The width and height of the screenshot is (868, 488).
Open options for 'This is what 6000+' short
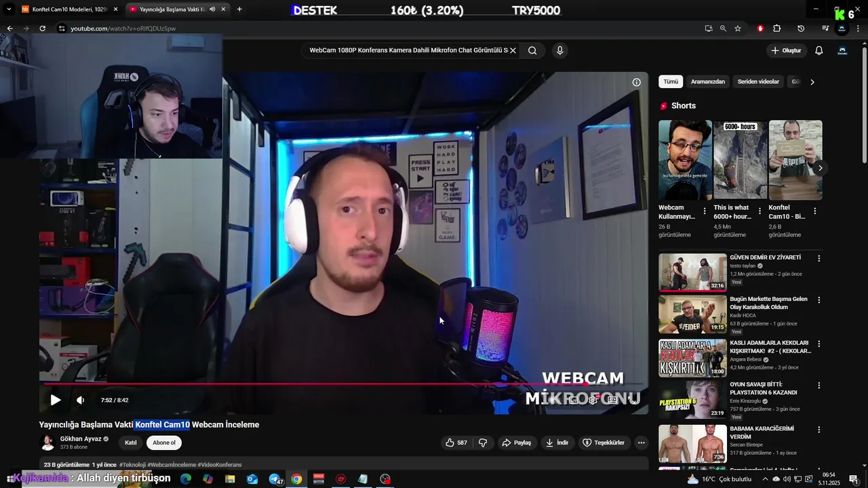click(759, 211)
